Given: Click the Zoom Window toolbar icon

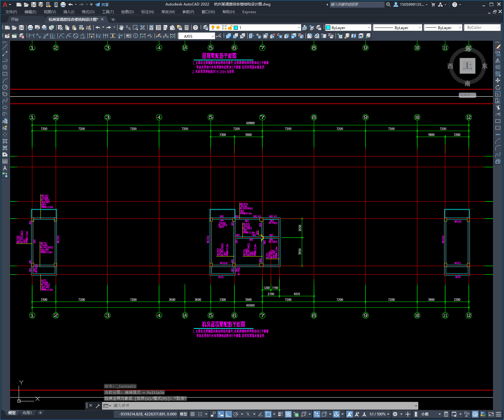Looking at the screenshot, I should [135, 28].
